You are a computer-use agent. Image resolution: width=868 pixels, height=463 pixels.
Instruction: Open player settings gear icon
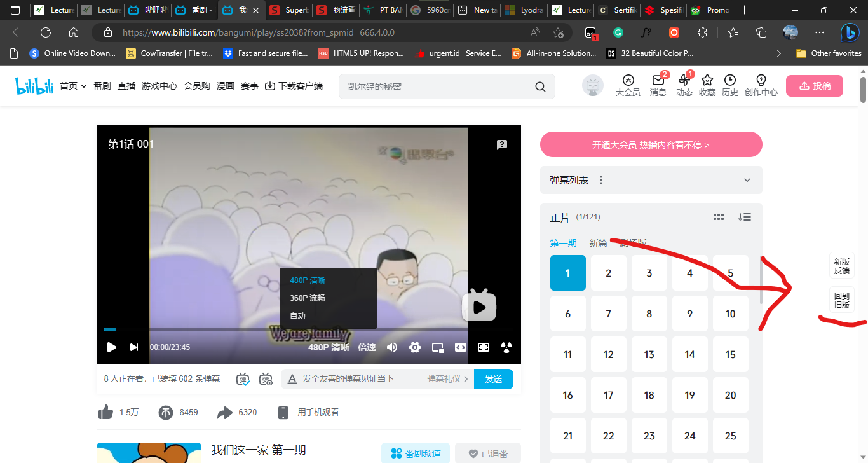coord(415,347)
